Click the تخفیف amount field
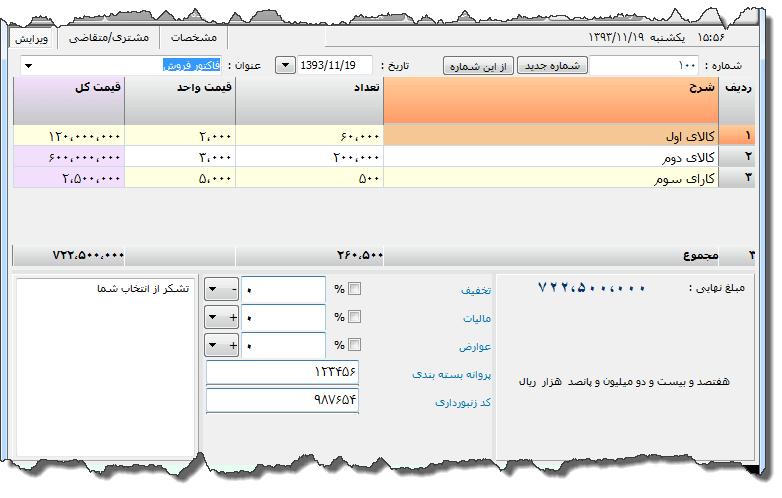 [x=283, y=289]
